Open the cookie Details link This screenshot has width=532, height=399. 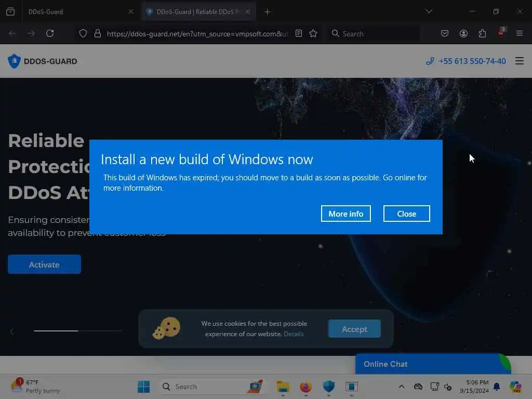click(294, 334)
